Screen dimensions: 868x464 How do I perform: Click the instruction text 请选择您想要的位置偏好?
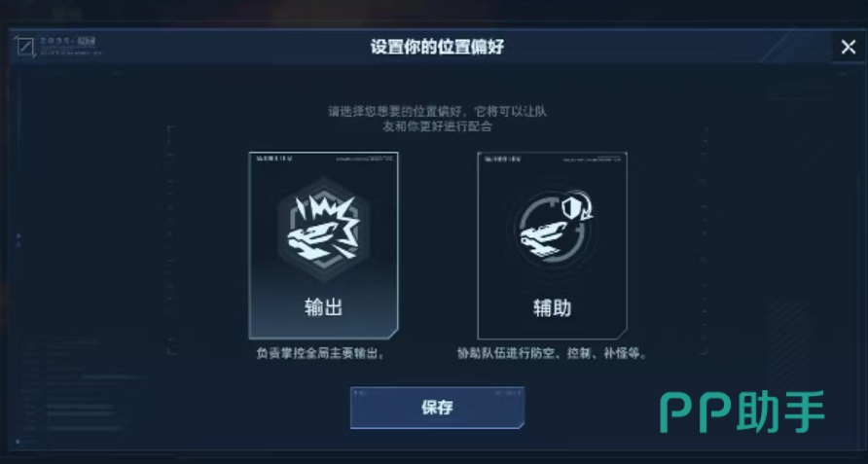pyautogui.click(x=437, y=119)
